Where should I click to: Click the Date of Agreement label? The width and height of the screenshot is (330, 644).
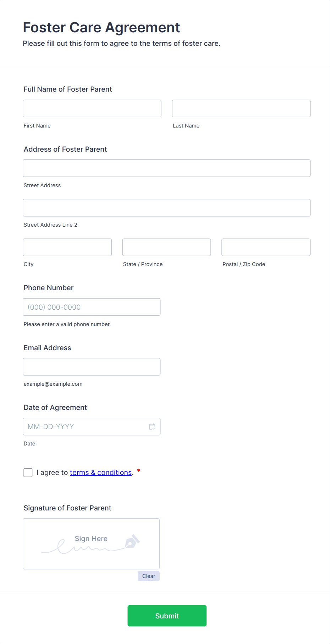click(x=55, y=407)
